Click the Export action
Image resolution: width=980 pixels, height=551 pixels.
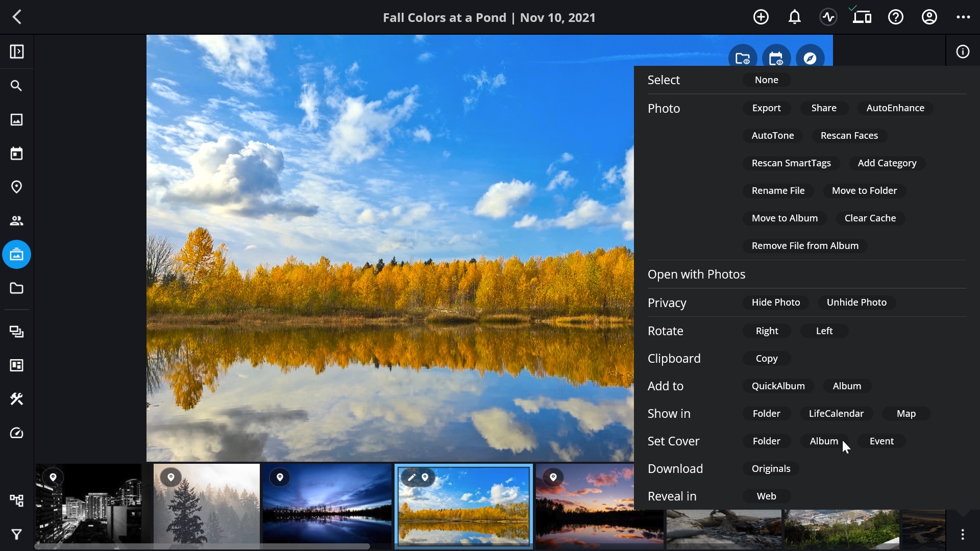tap(766, 108)
